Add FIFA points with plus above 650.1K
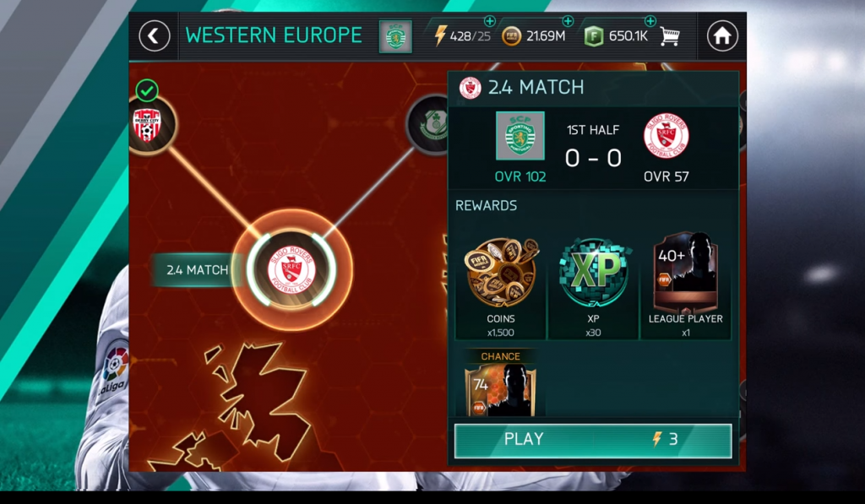This screenshot has height=504, width=865. coord(650,21)
